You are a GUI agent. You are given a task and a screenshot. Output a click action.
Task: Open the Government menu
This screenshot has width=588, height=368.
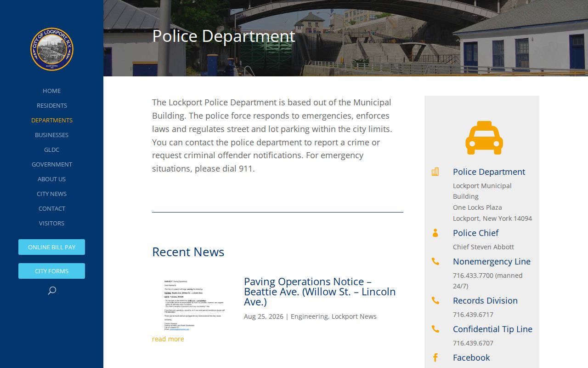pos(52,164)
